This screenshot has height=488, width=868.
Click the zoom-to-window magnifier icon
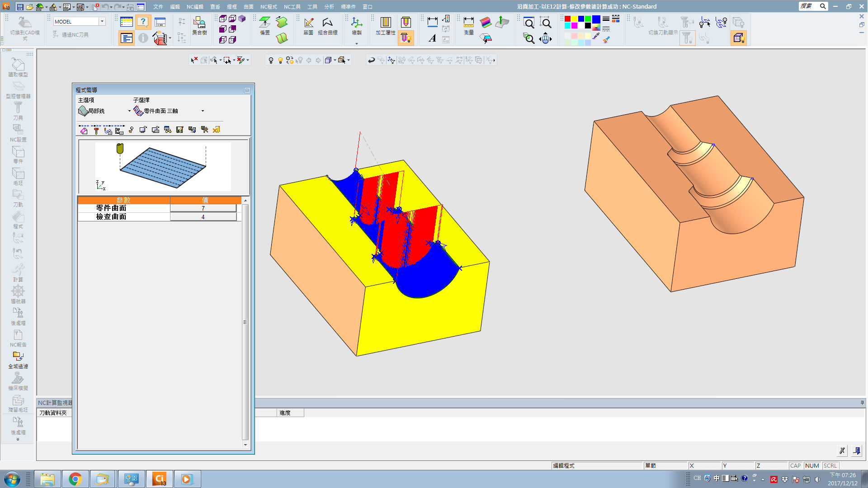(x=528, y=23)
